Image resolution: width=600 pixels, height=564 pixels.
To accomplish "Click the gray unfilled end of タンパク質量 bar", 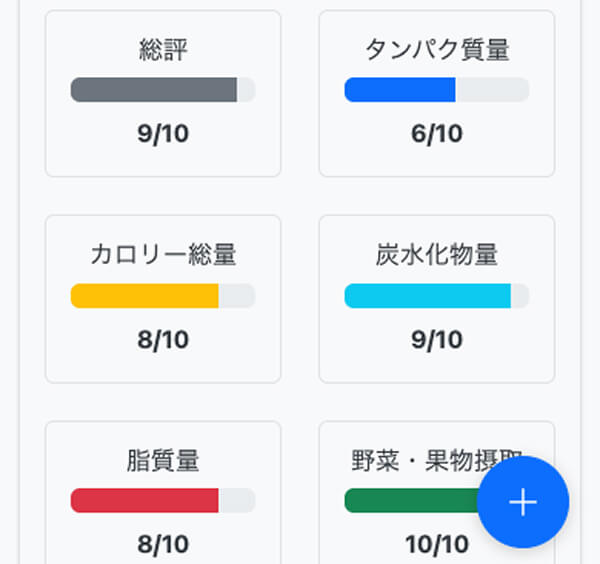I will pyautogui.click(x=492, y=90).
